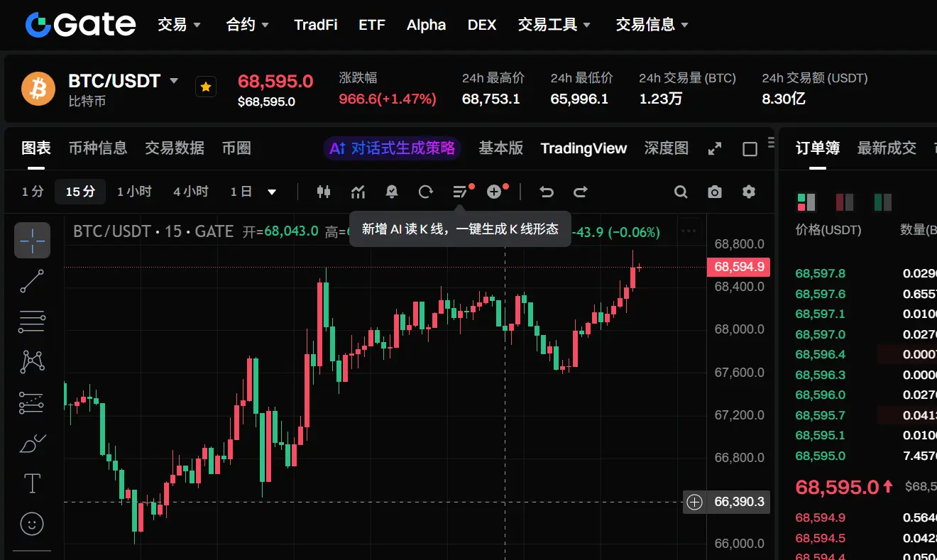The width and height of the screenshot is (937, 560).
Task: Set chart interval to 1日
Action: 241,192
